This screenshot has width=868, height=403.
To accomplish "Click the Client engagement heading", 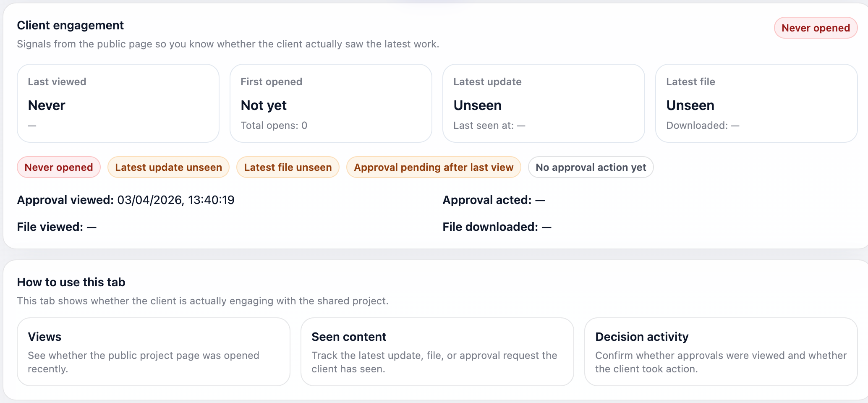I will [x=70, y=26].
